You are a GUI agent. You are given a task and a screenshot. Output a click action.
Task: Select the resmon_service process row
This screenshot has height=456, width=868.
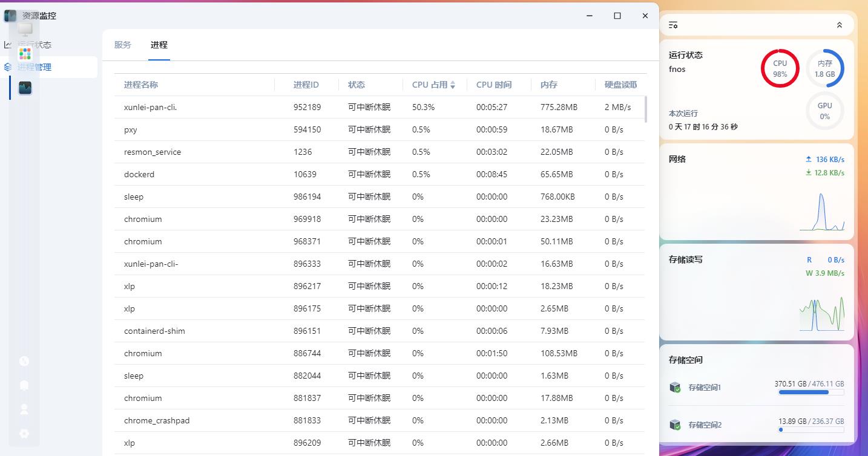(x=380, y=152)
